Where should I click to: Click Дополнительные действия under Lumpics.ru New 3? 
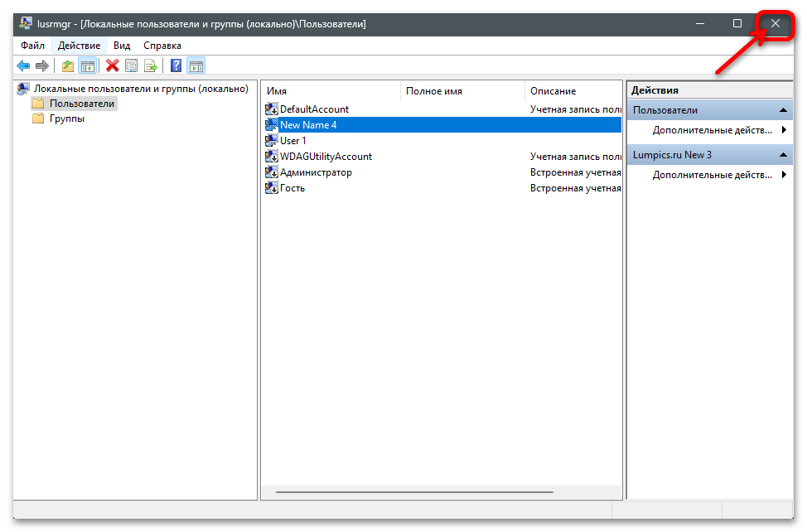click(x=713, y=175)
